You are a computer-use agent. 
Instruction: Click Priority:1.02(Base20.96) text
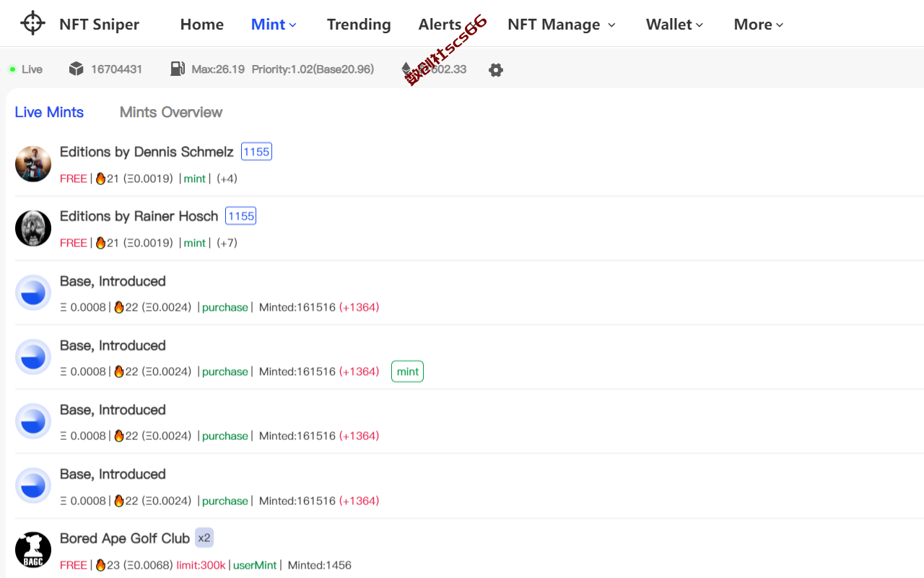click(313, 69)
